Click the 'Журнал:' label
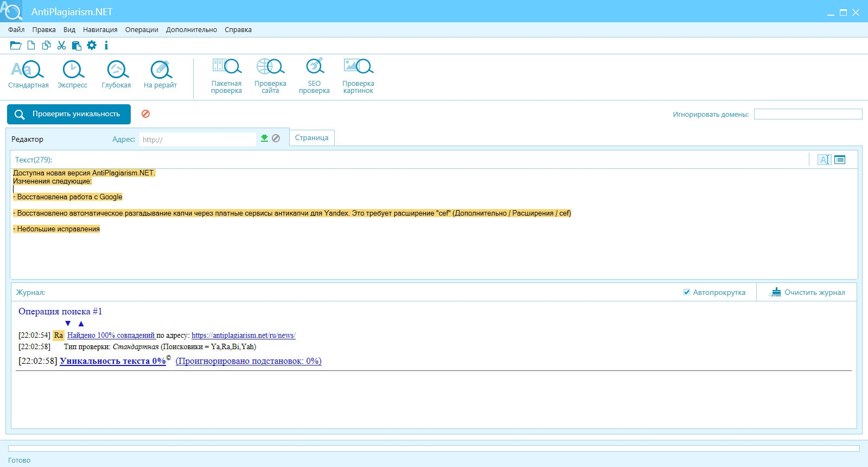868x467 pixels. pyautogui.click(x=30, y=293)
